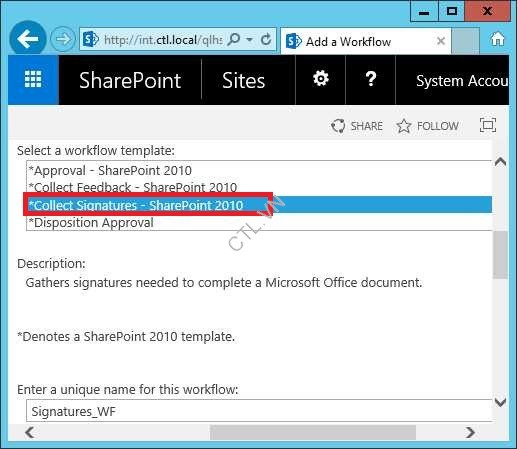Select Collect Feedback - SharePoint 2010 template
Viewport: 517px width, 449px height.
click(259, 187)
